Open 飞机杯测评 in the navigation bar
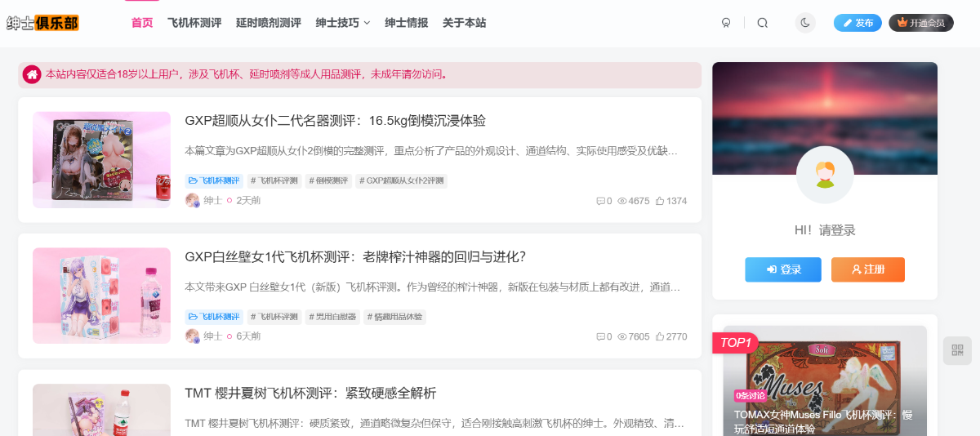The width and height of the screenshot is (980, 436). [194, 23]
